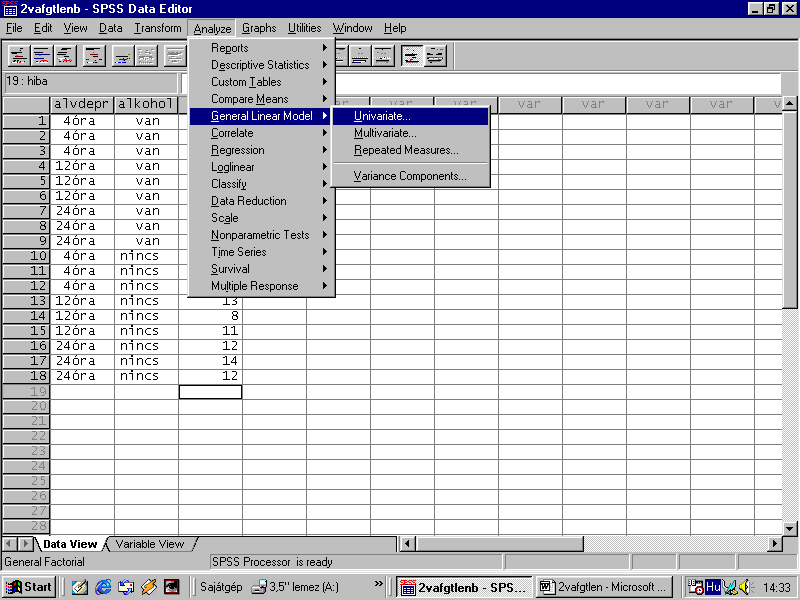The image size is (800, 600).
Task: Click the vertical scrollbar down arrow
Action: coord(790,529)
